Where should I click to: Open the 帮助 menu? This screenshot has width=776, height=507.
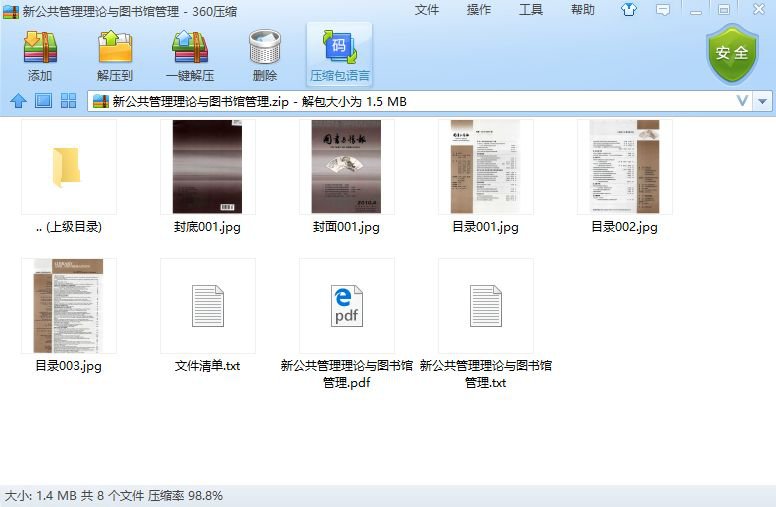pos(582,9)
